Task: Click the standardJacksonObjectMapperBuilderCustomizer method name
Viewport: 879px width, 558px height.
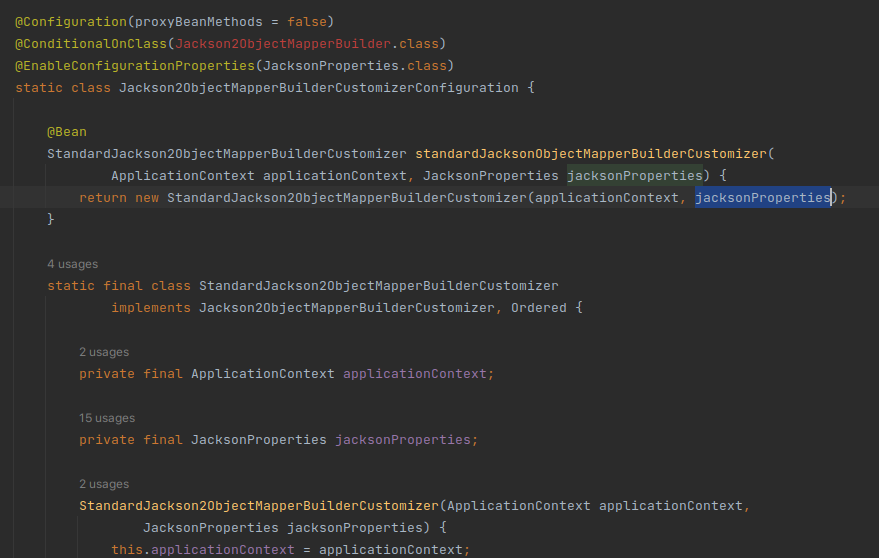Action: (x=591, y=154)
